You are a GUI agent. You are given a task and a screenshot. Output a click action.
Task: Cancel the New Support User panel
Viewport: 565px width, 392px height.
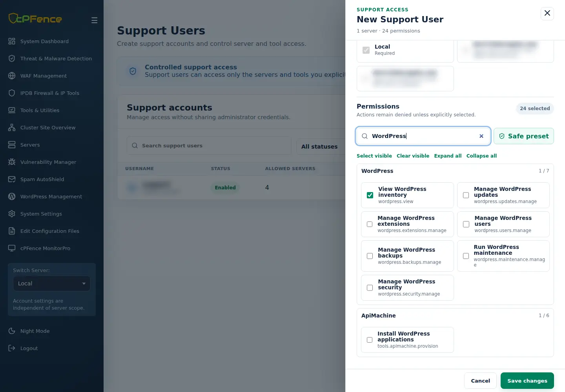(x=481, y=381)
